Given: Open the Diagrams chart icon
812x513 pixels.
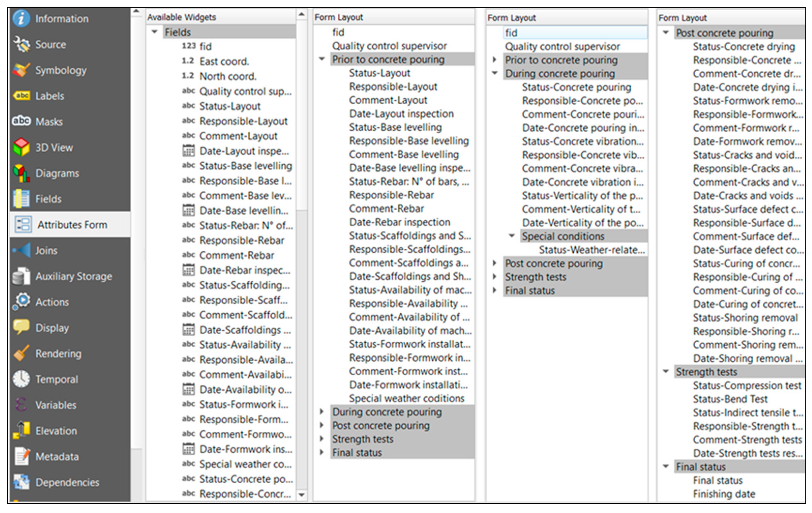Looking at the screenshot, I should (21, 173).
